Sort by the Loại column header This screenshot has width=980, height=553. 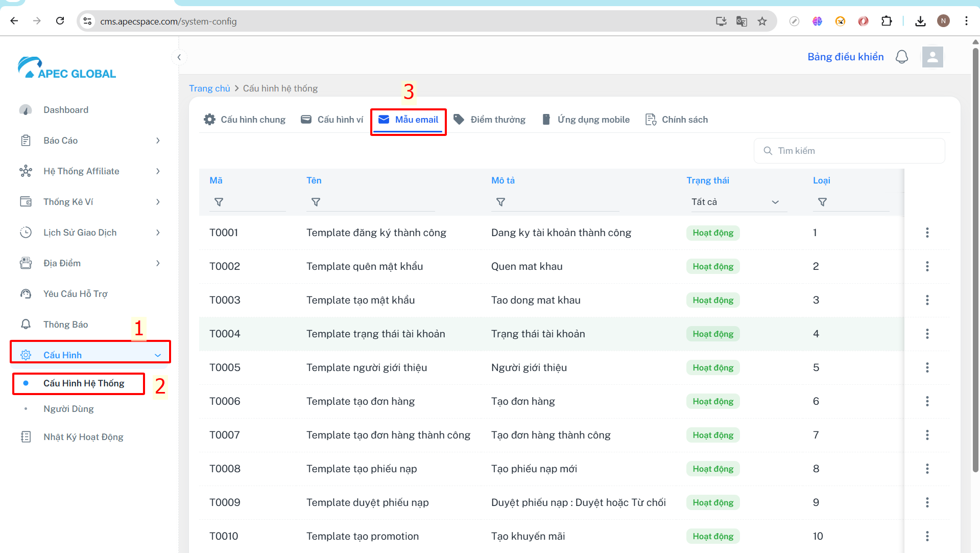click(x=822, y=180)
